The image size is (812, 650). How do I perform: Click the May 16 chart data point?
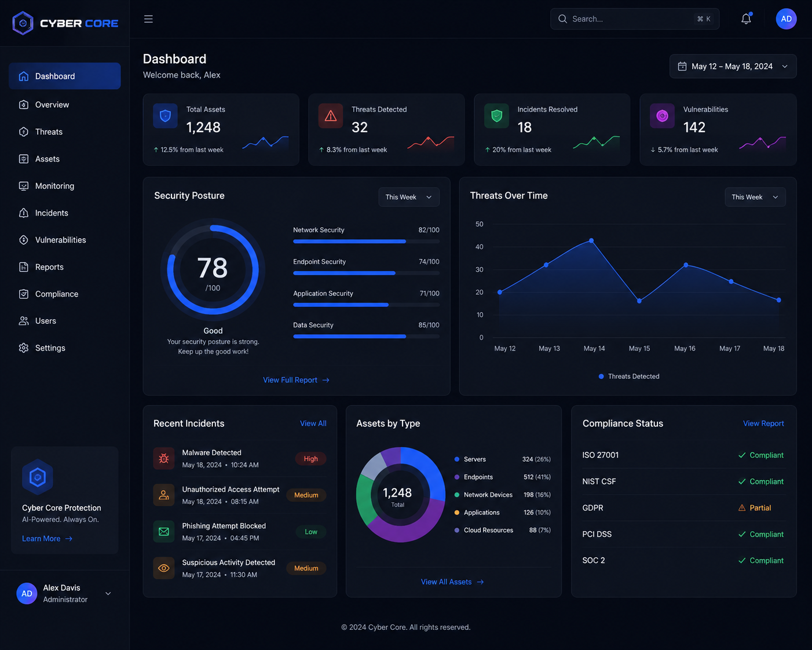point(686,265)
